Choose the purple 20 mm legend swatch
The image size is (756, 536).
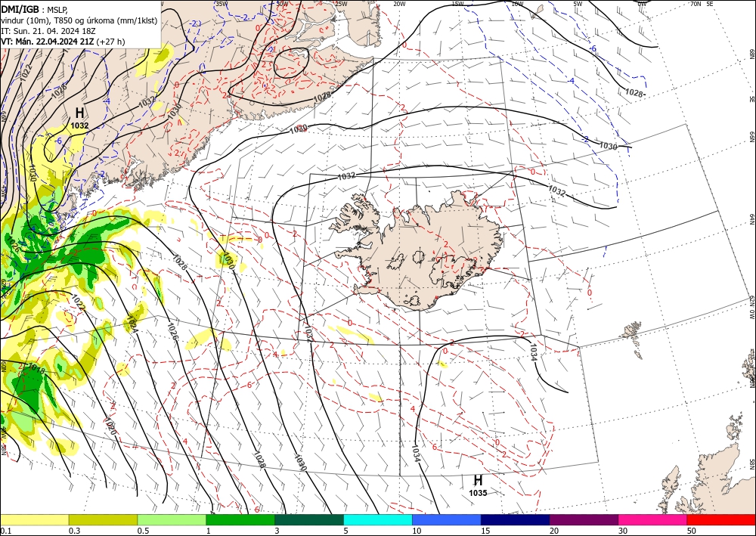tap(584, 519)
